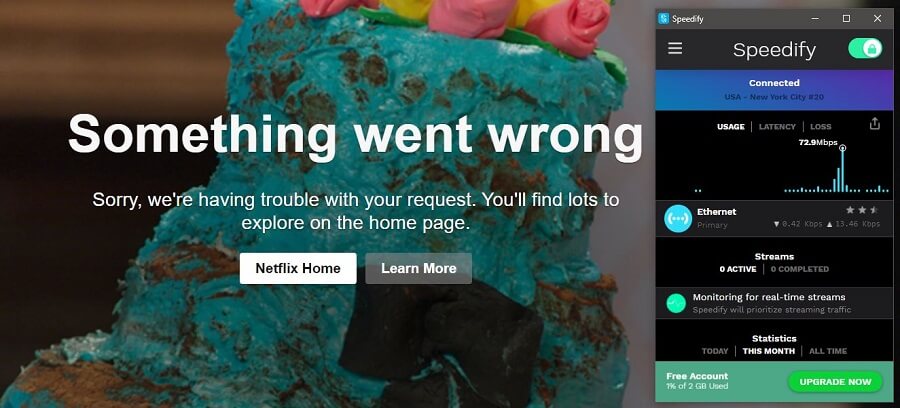
Task: Click the Upgrade Now button
Action: pos(835,382)
